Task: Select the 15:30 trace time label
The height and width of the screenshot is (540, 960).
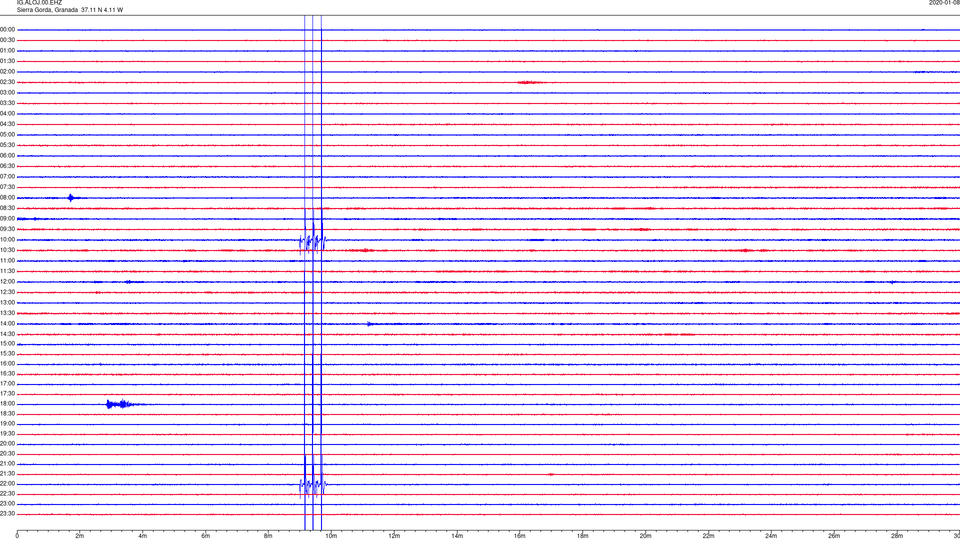Action: 7,353
